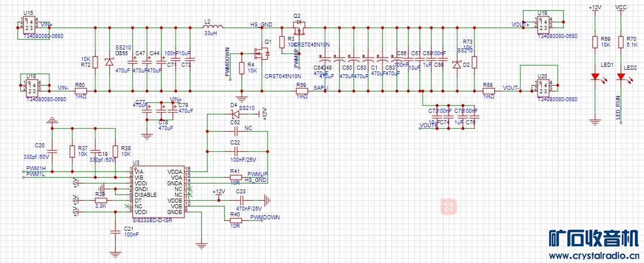Click the R38 resistor label
This screenshot has height=263, width=644.
click(x=126, y=148)
